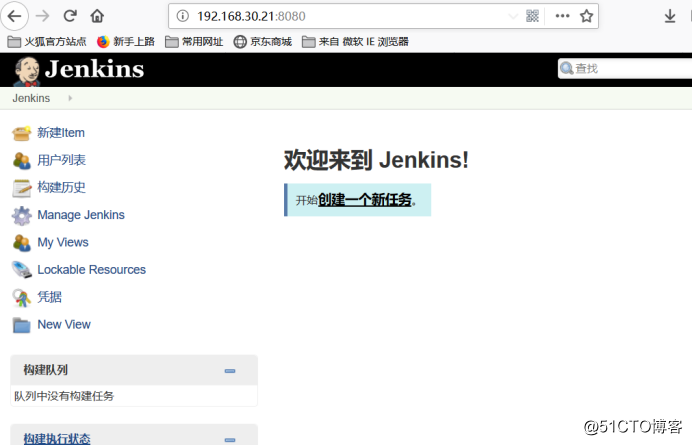Image resolution: width=692 pixels, height=445 pixels.
Task: Click the 构建队列 panel title
Action: tap(45, 370)
